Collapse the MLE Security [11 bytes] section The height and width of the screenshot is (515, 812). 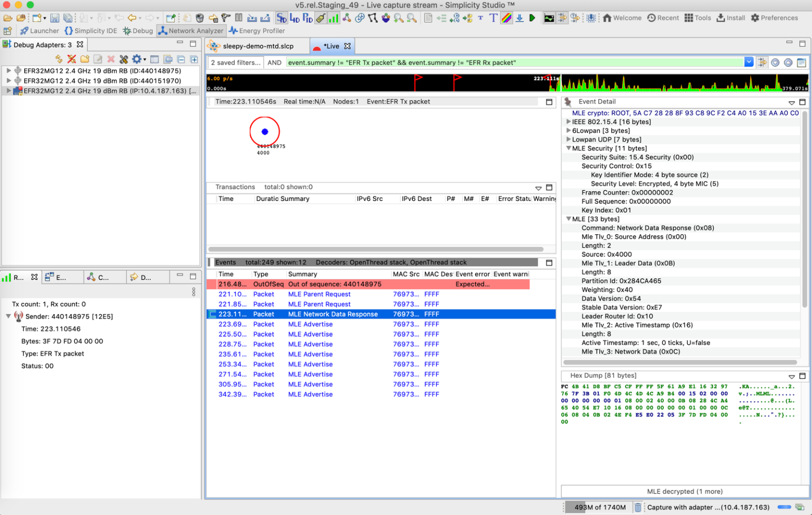[x=568, y=148]
